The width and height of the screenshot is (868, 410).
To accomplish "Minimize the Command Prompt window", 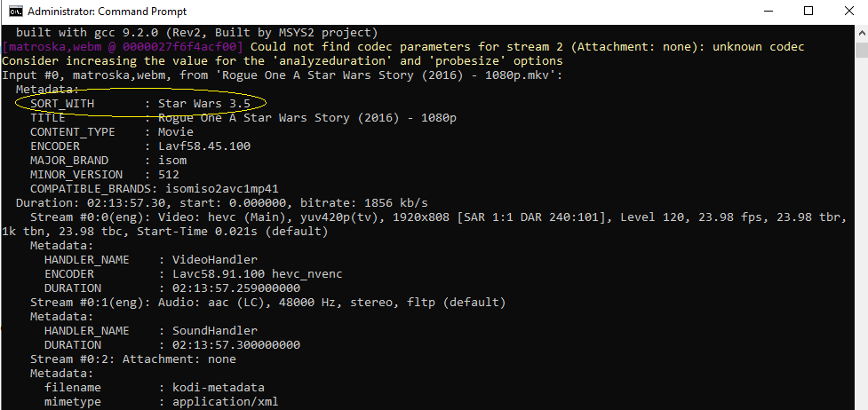I will pos(767,12).
